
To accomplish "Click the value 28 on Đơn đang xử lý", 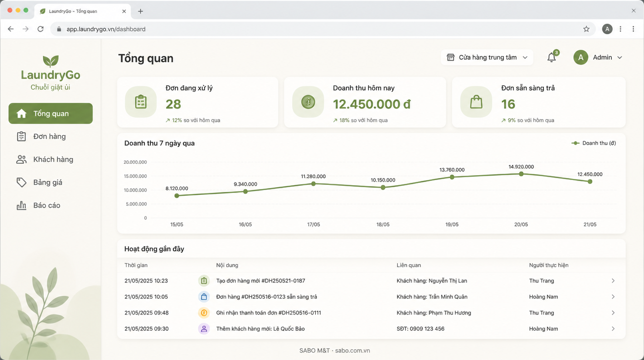I will (x=173, y=104).
